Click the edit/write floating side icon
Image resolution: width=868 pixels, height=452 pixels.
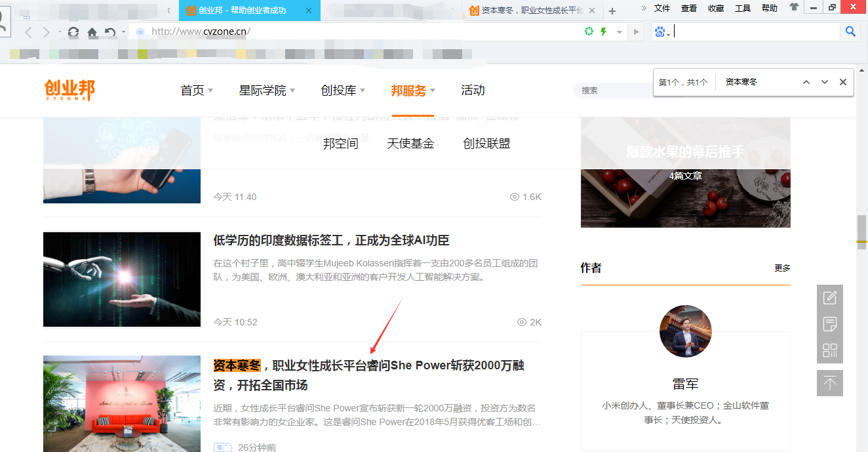[830, 298]
